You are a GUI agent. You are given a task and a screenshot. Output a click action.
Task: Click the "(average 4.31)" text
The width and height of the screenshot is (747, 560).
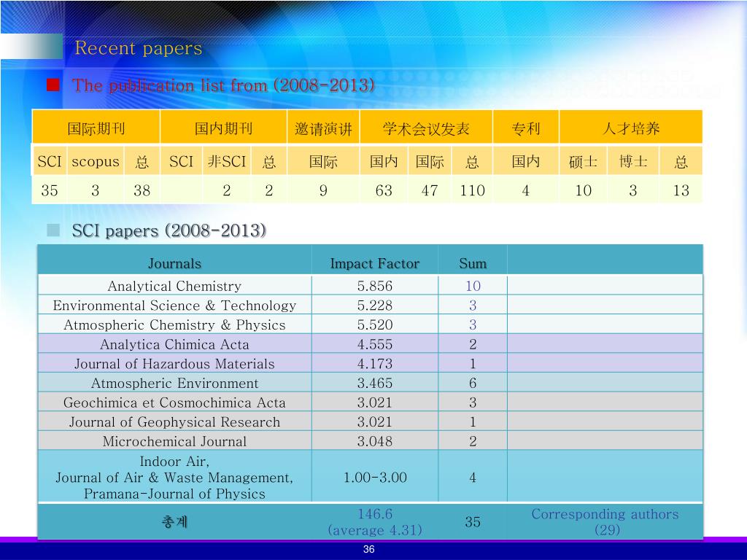376,530
